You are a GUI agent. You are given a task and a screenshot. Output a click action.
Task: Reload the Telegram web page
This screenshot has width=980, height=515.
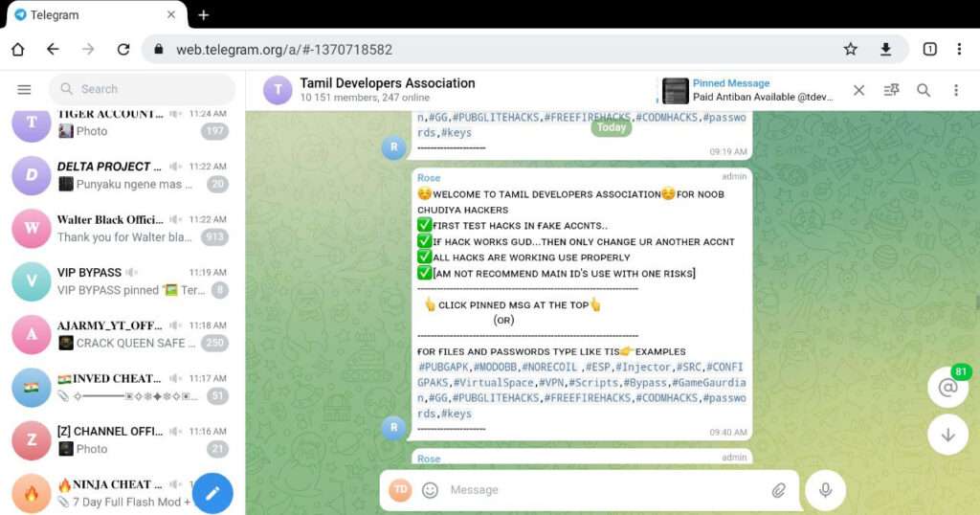coord(123,50)
